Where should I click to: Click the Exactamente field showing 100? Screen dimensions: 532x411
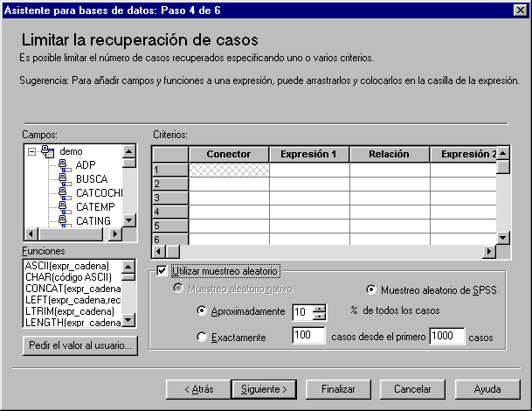(308, 336)
